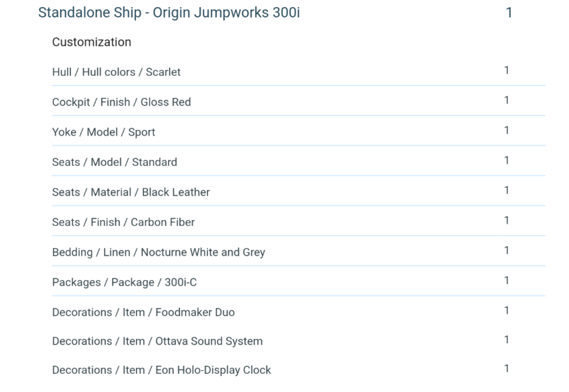Select the Hull colors Scarlet row
This screenshot has width=569, height=392.
click(116, 72)
